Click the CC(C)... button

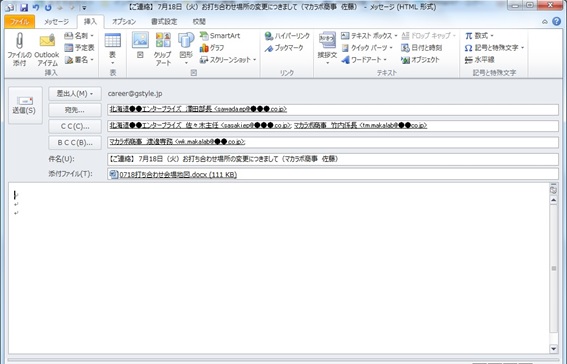[75, 126]
